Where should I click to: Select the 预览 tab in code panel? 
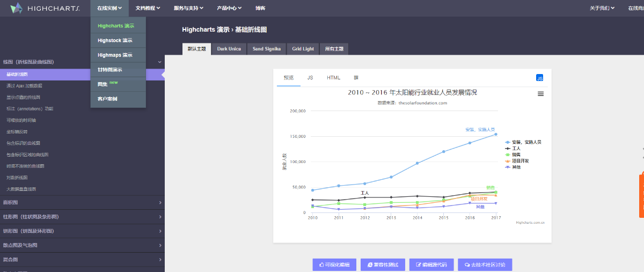click(289, 78)
